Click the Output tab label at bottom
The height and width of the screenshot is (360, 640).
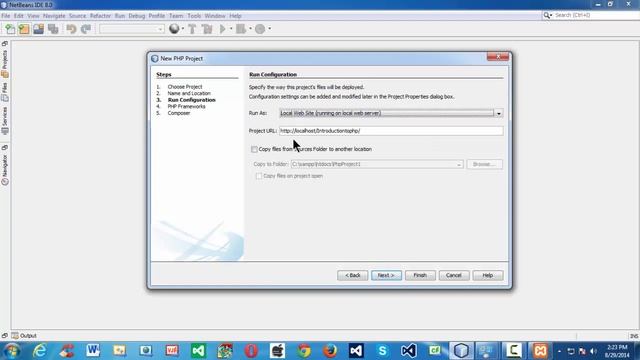[28, 336]
